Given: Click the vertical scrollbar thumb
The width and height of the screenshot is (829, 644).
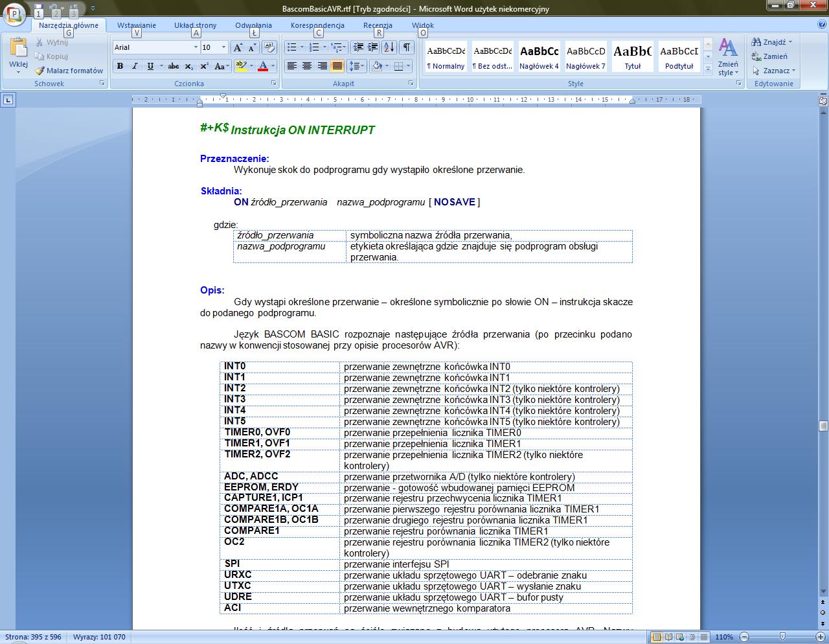Looking at the screenshot, I should click(x=823, y=426).
